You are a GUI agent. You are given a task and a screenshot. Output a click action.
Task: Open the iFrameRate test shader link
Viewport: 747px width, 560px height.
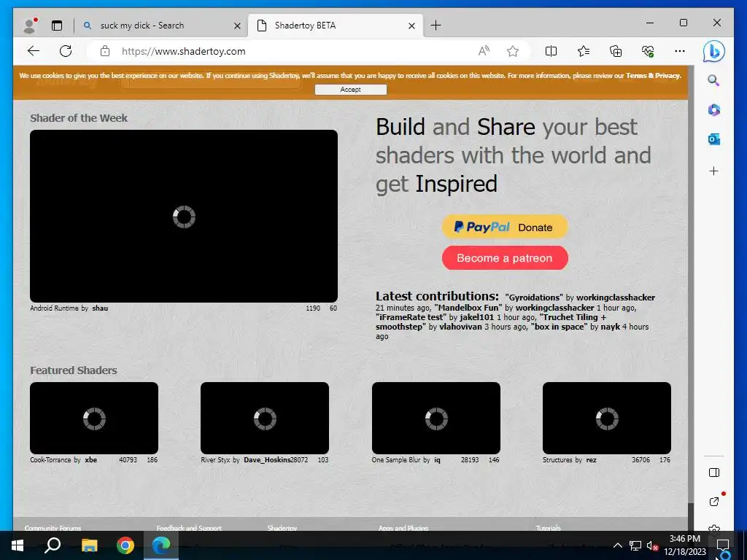coord(411,317)
